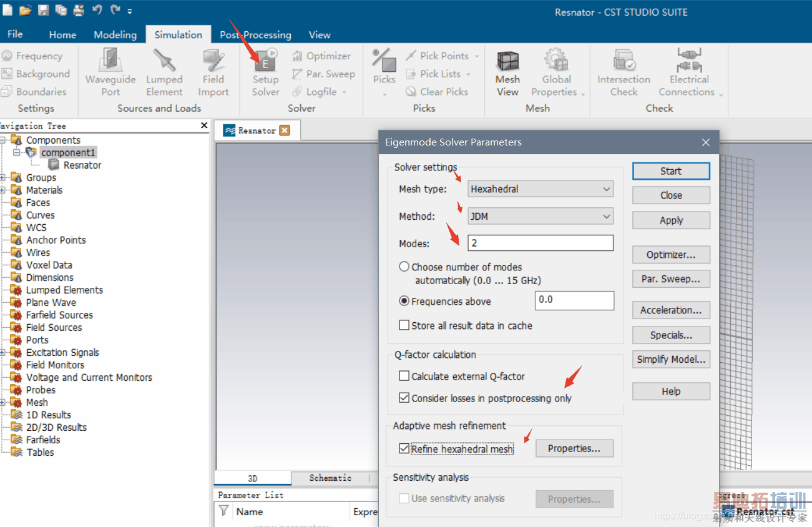
Task: Switch to the Home ribbon tab
Action: (x=62, y=35)
